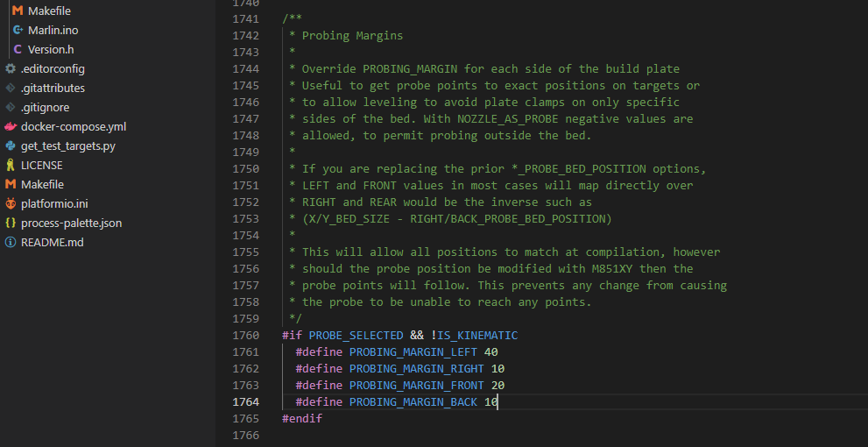Click the PlatformIO icon beside platformio.ini
Viewport: 868px width, 447px height.
pyautogui.click(x=11, y=204)
